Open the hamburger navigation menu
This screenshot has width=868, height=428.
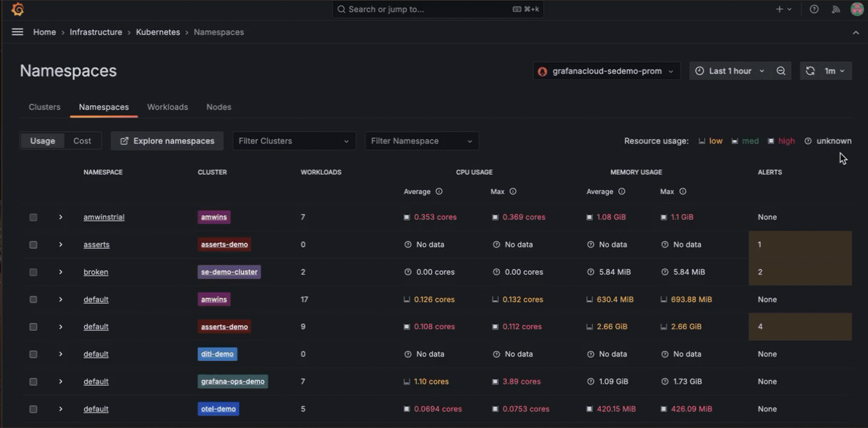(18, 32)
